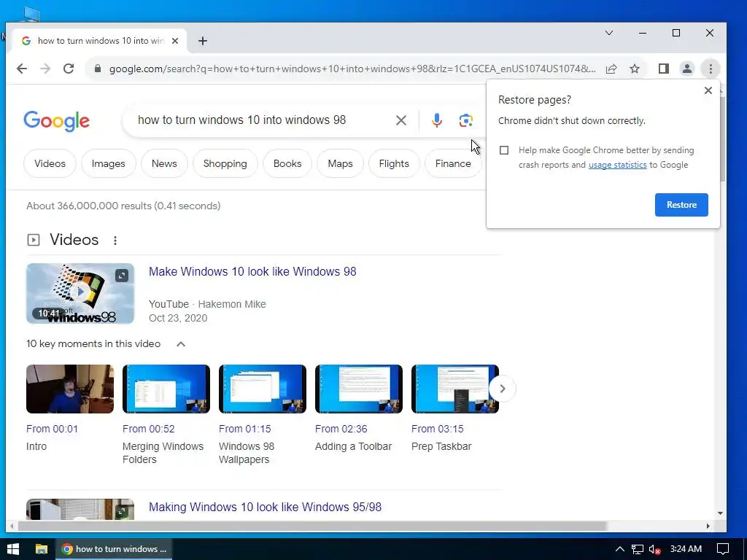Click the vertical scrollbar thumb
The image size is (747, 560).
point(721,138)
